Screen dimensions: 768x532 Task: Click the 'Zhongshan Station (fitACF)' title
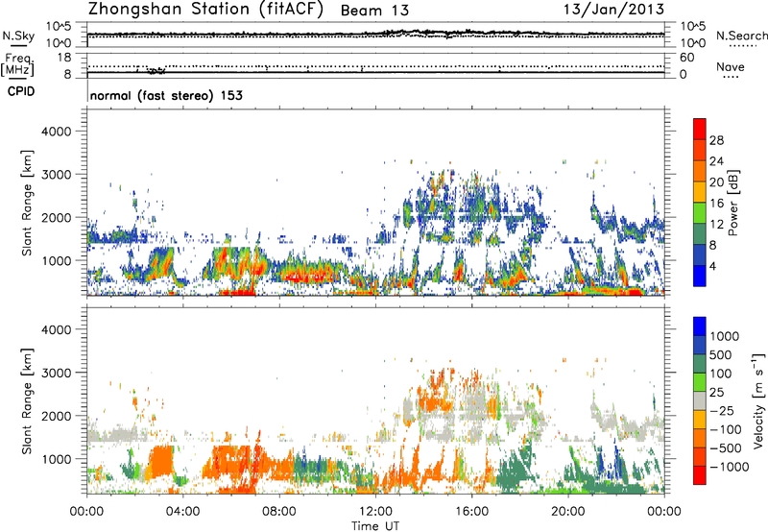(x=205, y=9)
